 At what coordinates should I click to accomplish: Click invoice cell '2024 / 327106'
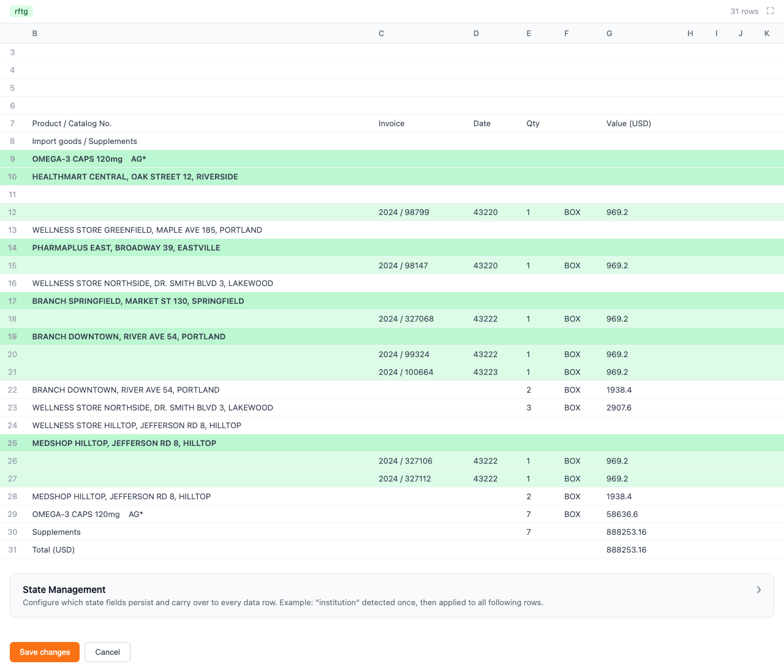tap(405, 461)
